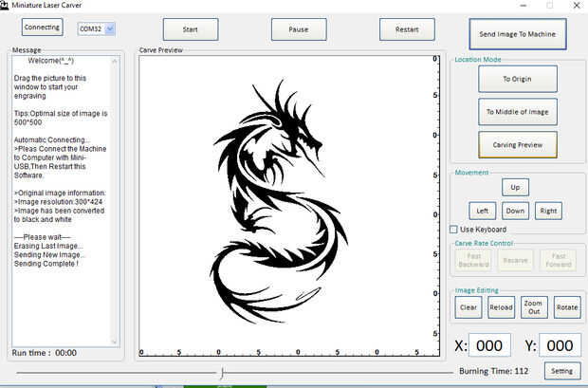Screen dimensions: 588x388
Task: Rotate the image
Action: point(567,307)
